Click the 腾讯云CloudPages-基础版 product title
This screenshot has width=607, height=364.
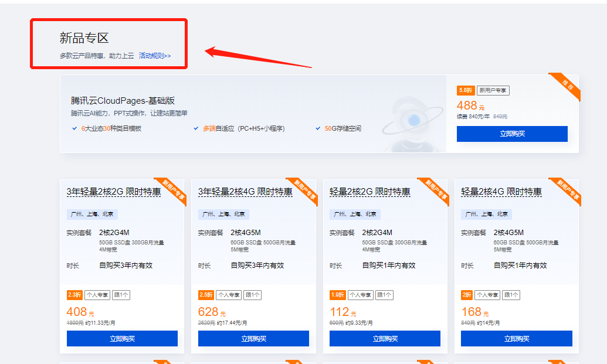click(x=123, y=101)
